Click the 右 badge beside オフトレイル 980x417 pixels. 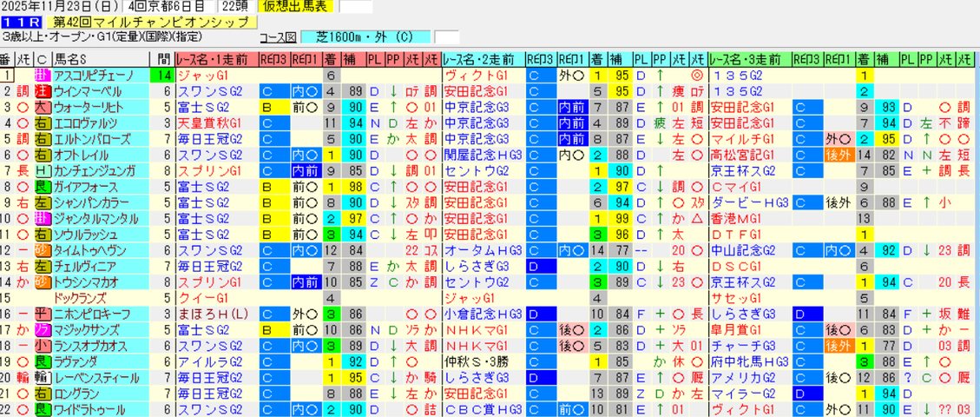pos(43,155)
